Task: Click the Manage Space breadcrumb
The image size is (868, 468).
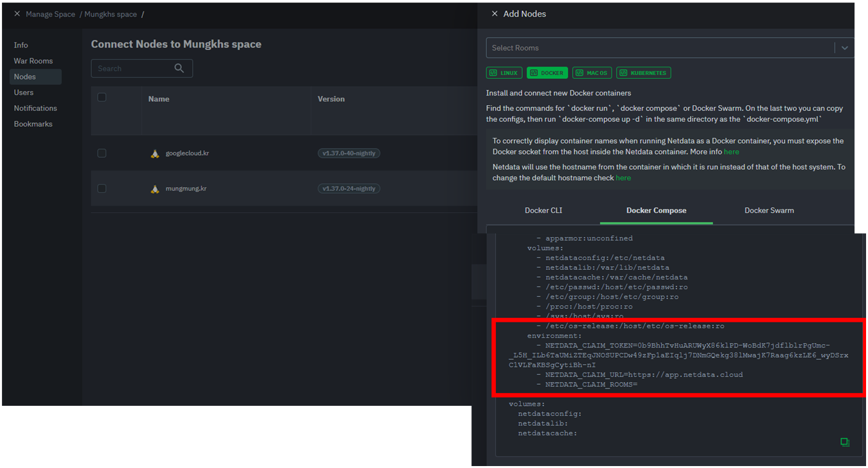Action: pyautogui.click(x=51, y=14)
